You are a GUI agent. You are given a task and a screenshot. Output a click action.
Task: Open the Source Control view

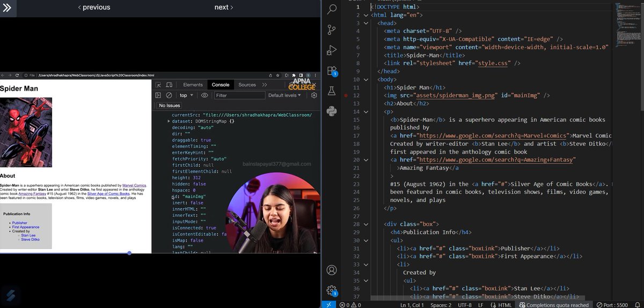click(x=332, y=30)
